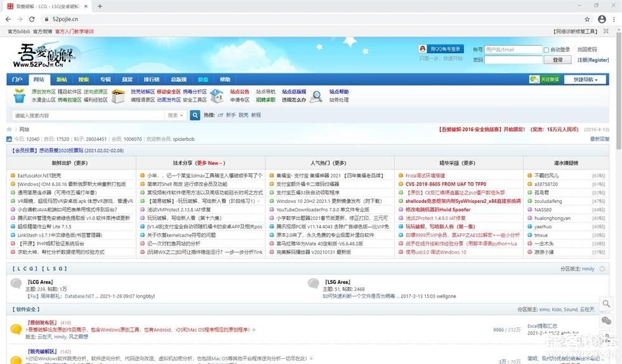
Task: Click the ctf hot search keyword
Action: 221,115
